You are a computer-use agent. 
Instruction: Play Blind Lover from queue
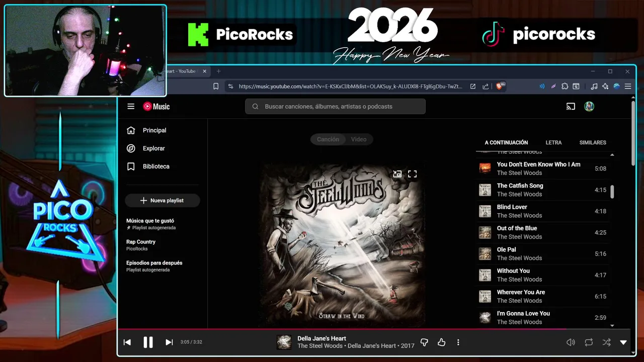coord(542,211)
